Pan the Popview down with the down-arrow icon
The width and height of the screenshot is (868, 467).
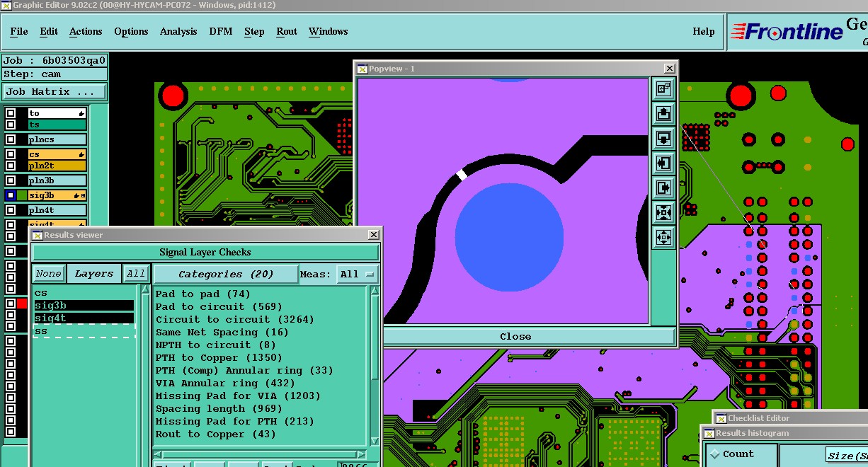(663, 138)
